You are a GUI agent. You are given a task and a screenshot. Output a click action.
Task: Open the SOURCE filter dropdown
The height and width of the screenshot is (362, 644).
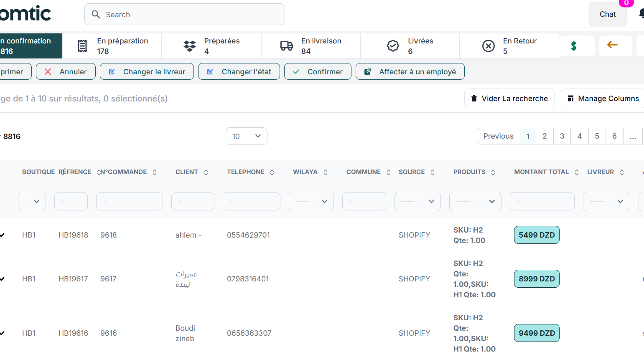[x=417, y=202]
